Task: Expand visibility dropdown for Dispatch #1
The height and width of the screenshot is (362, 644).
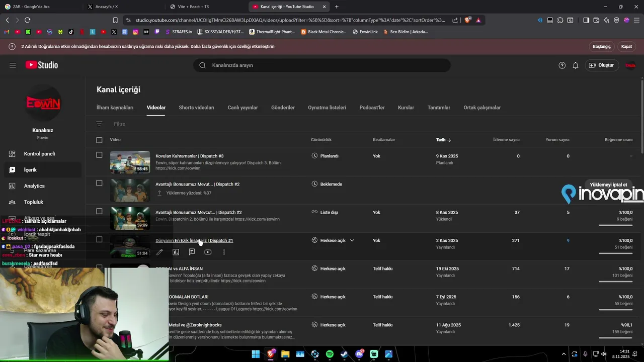Action: (x=352, y=240)
